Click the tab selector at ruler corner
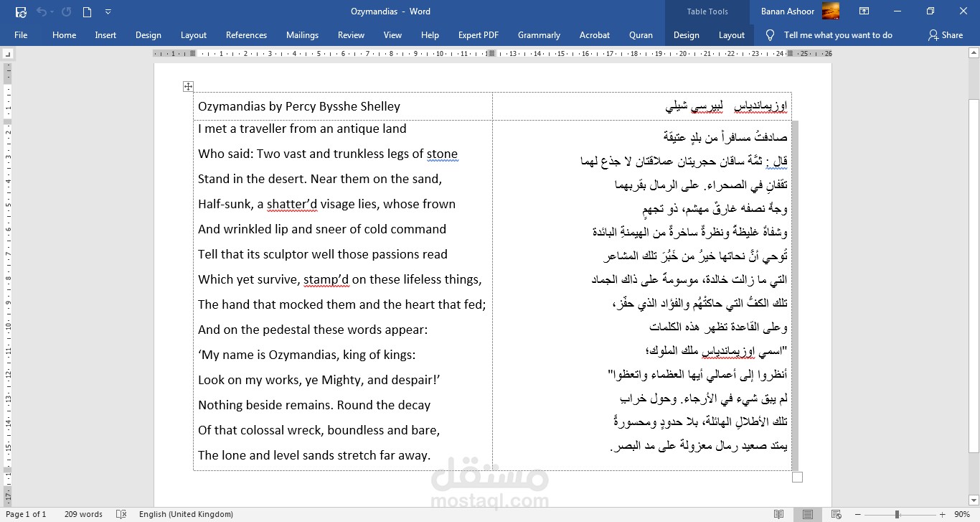The height and width of the screenshot is (522, 980). (7, 54)
